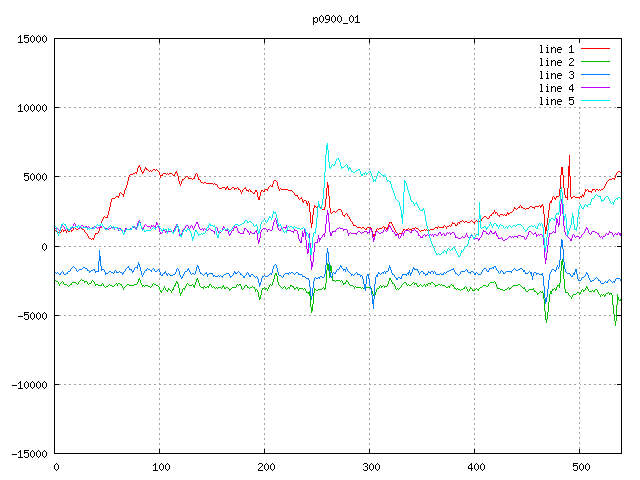
Task: Click the 5000 y-axis tick label
Action: tap(35, 177)
